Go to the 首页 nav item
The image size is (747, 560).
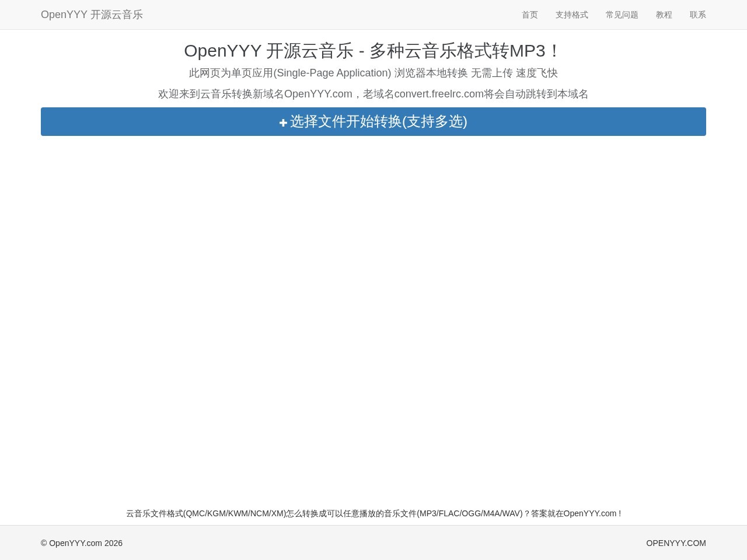[x=529, y=15]
